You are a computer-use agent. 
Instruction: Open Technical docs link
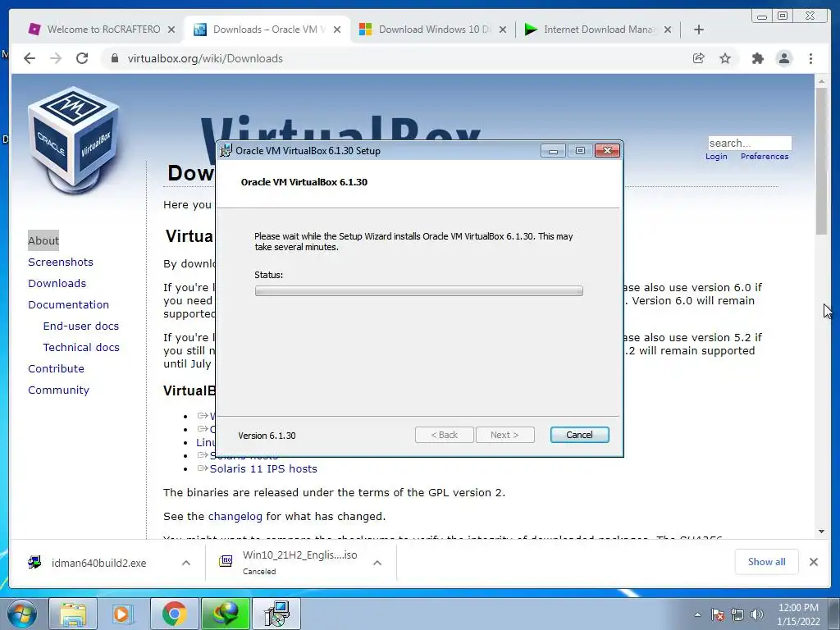81,348
